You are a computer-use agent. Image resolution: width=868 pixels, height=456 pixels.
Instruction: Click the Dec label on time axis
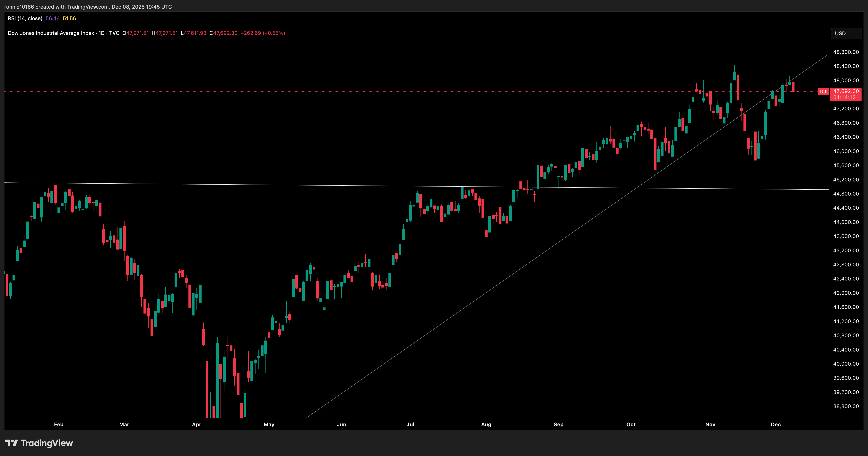776,425
